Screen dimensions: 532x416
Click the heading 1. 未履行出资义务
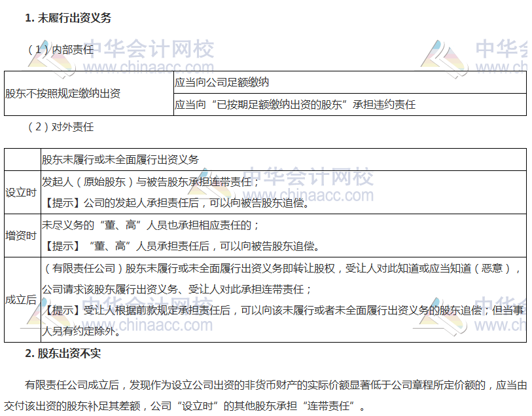coord(68,18)
